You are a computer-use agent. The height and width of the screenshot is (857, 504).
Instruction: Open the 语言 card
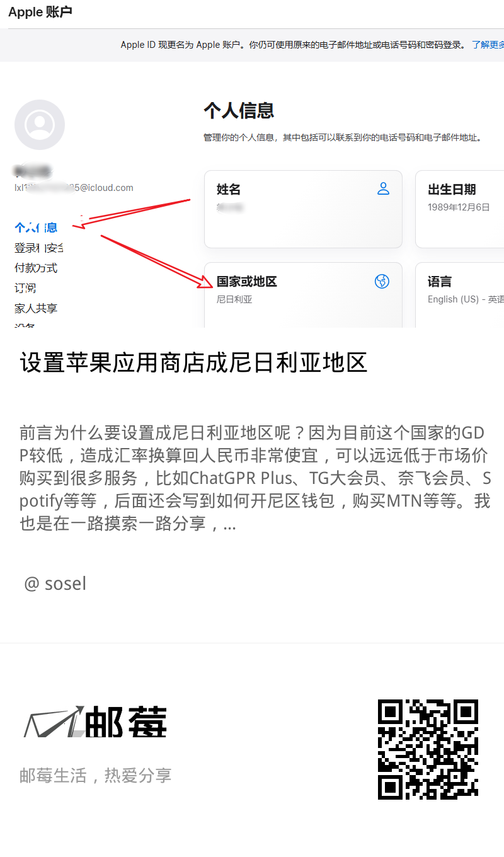click(460, 295)
